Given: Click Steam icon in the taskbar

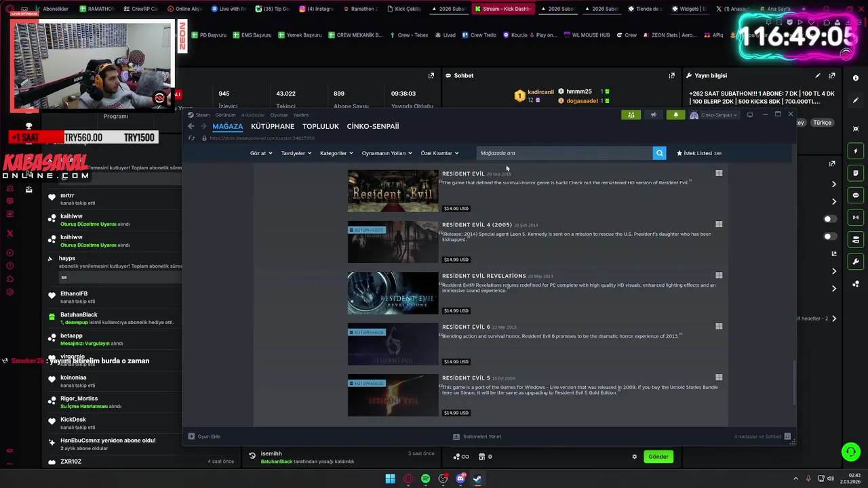Looking at the screenshot, I should (477, 479).
